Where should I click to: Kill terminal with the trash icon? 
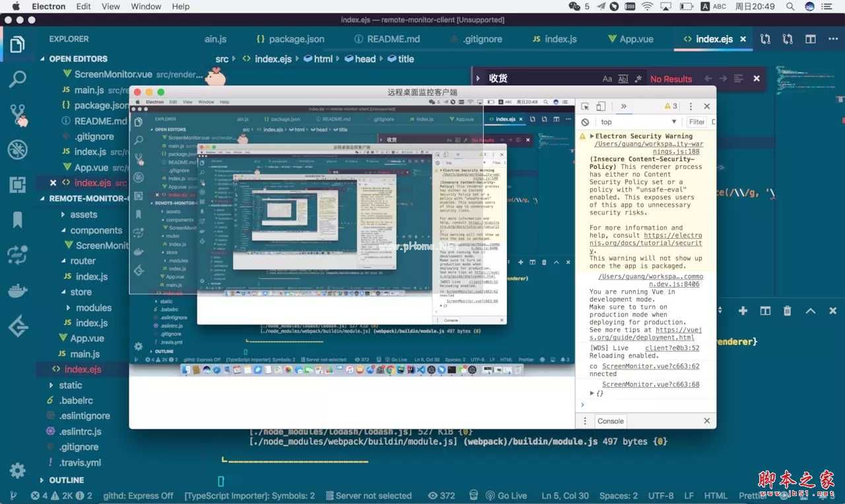click(787, 311)
